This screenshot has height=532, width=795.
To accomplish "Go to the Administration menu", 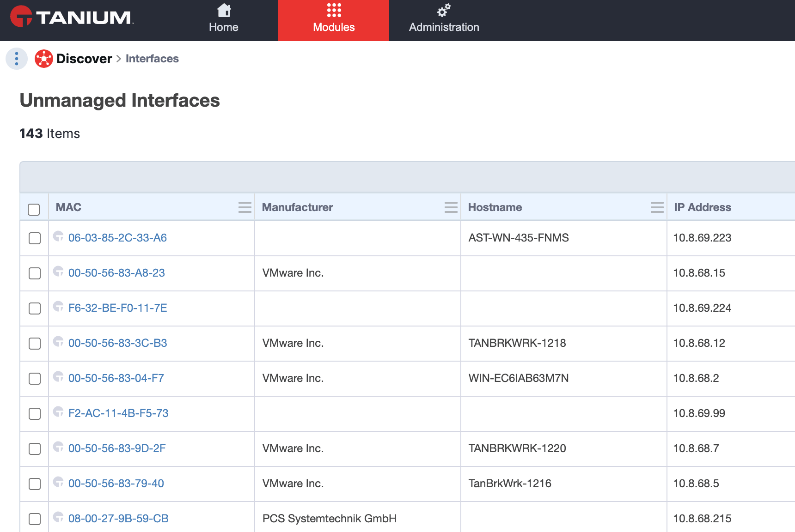I will coord(444,20).
